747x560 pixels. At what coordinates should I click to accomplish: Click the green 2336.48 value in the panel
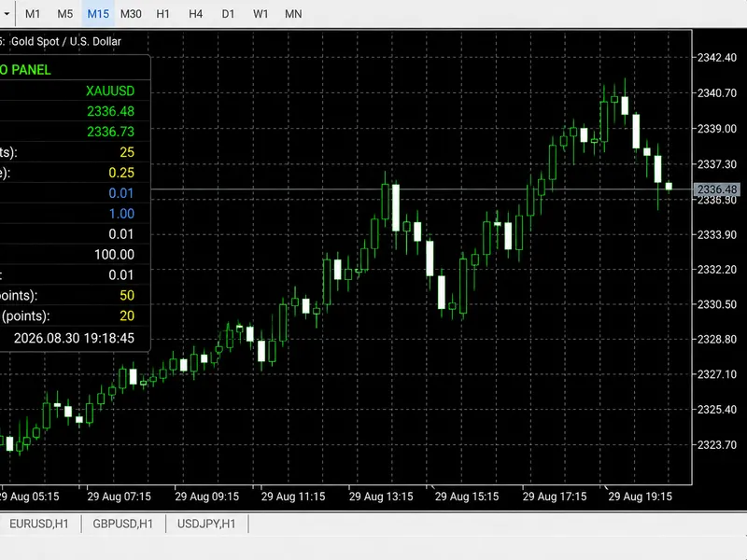(110, 111)
